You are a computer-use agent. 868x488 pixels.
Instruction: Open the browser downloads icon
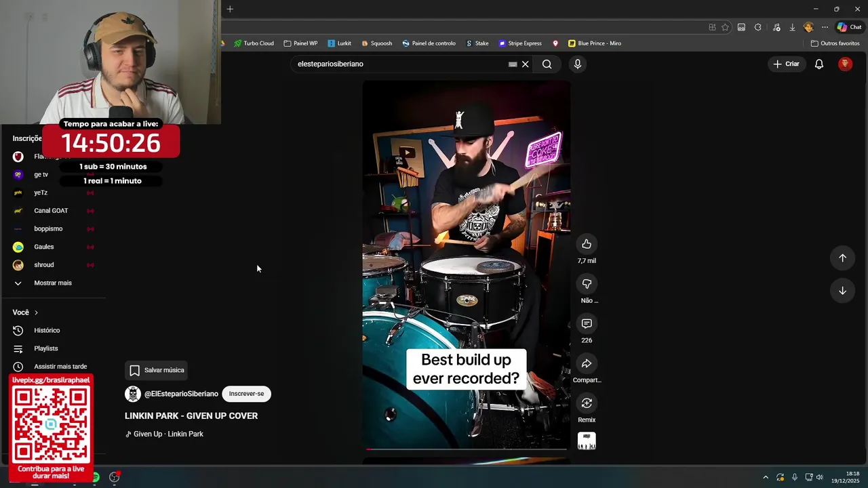tap(792, 27)
